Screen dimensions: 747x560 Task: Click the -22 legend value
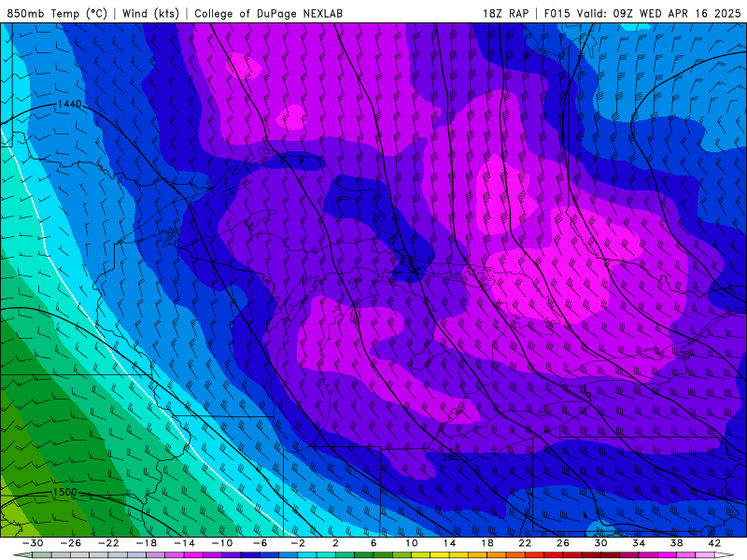click(108, 543)
